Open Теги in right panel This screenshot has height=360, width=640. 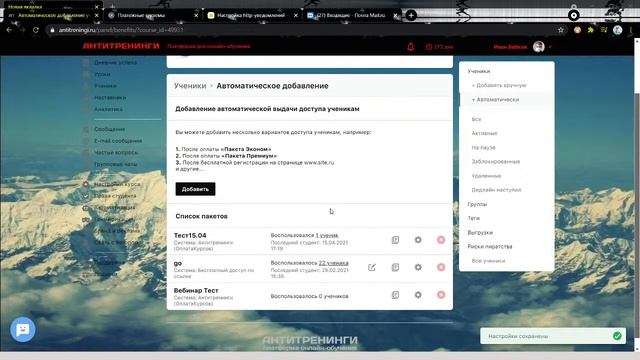click(x=473, y=218)
